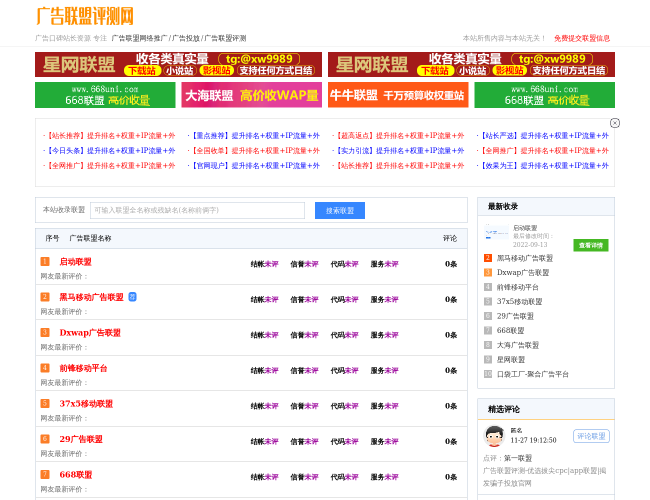Click rank number 4 badge beside 前锋移动平台
The width and height of the screenshot is (650, 500).
pyautogui.click(x=45, y=368)
